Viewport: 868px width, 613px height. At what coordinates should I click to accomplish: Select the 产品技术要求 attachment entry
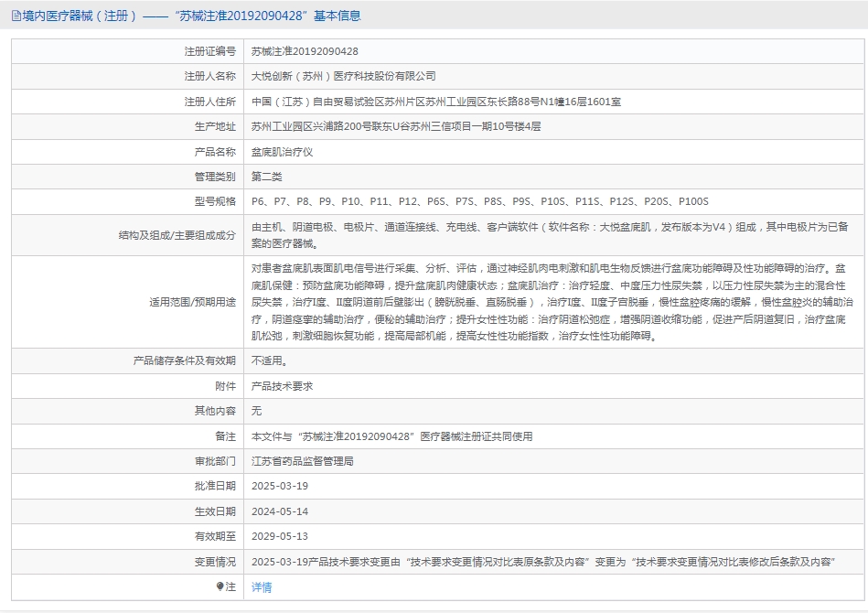tap(282, 386)
